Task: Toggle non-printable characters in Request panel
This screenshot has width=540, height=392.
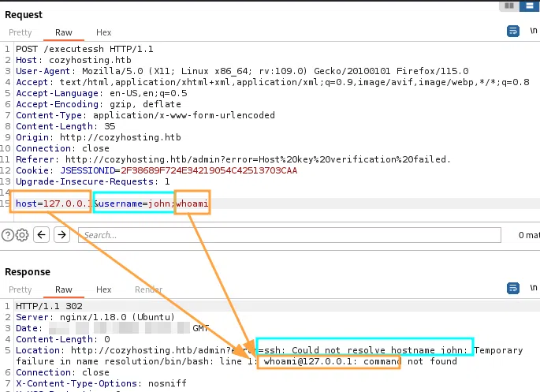Action: point(534,32)
